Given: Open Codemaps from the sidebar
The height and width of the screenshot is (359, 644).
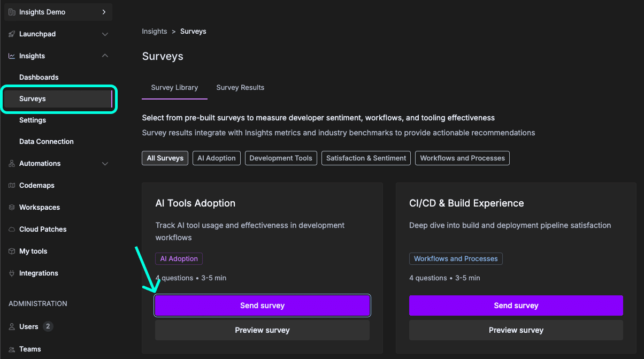Looking at the screenshot, I should [x=37, y=185].
